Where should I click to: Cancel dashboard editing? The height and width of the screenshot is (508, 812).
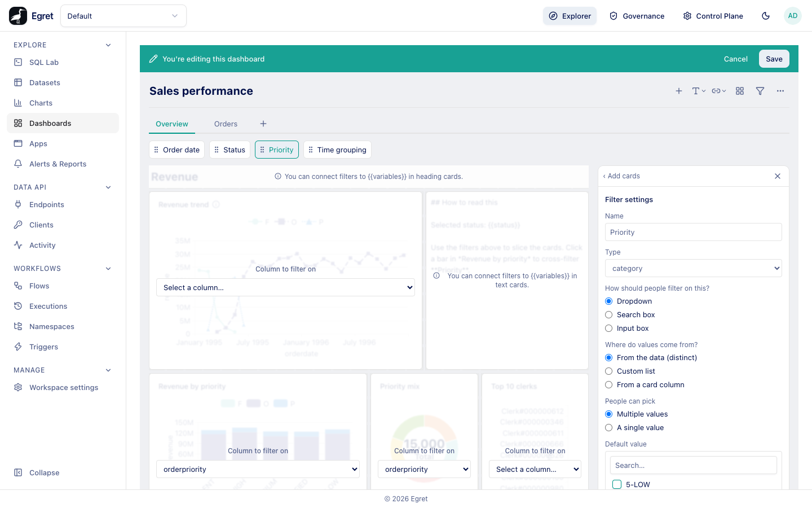(x=736, y=59)
